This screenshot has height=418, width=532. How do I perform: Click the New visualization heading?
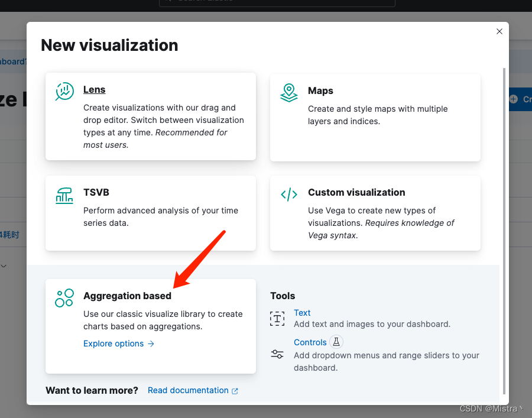tap(109, 45)
